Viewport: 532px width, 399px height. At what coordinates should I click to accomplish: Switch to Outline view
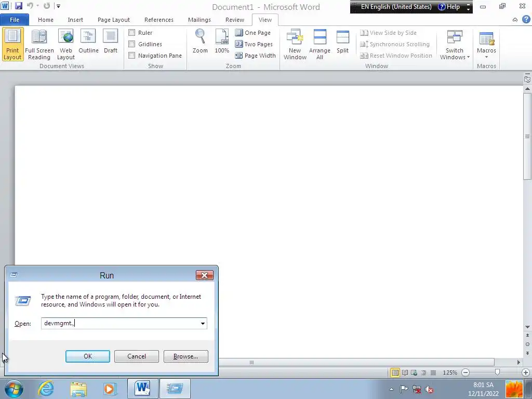88,42
